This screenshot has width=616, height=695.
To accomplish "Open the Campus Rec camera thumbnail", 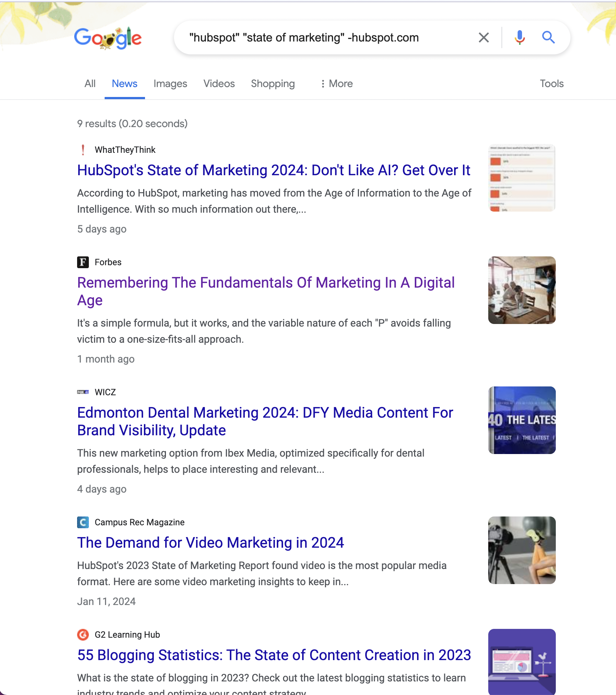I will coord(522,550).
